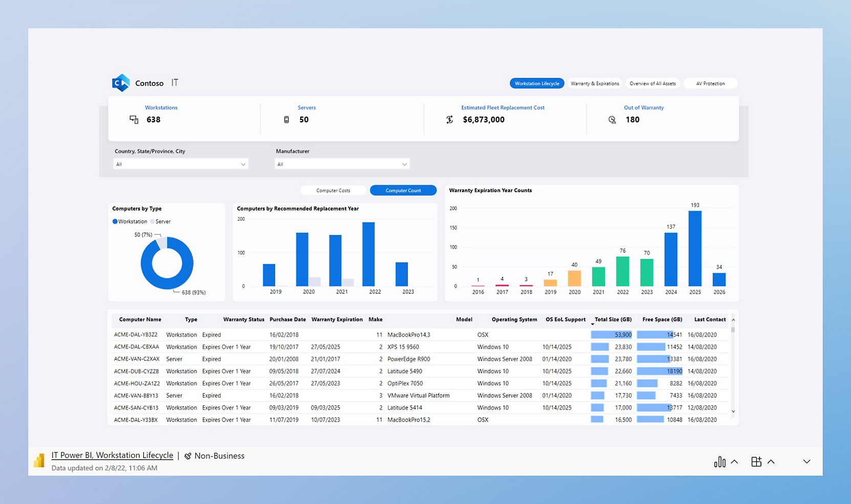
Task: Click the Power BI logo icon
Action: tap(39, 461)
